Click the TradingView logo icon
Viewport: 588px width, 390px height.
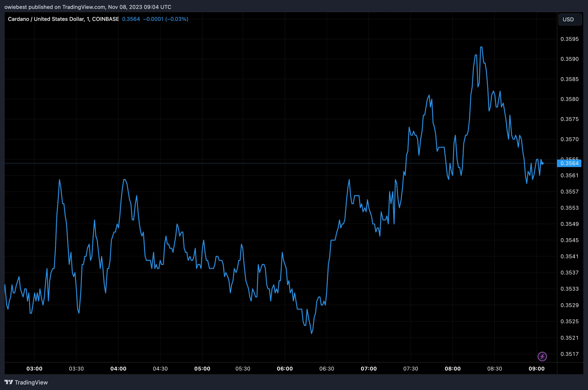click(9, 382)
